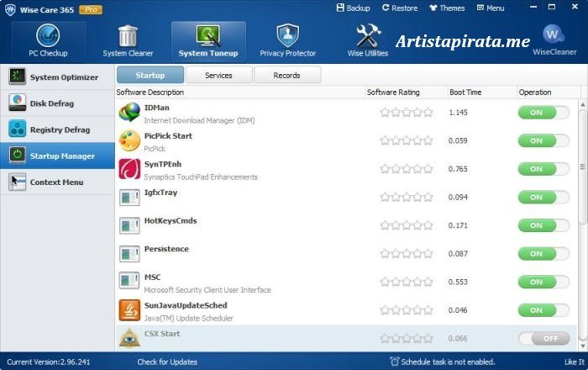Click the Like It link
Image resolution: width=588 pixels, height=370 pixels.
click(575, 362)
